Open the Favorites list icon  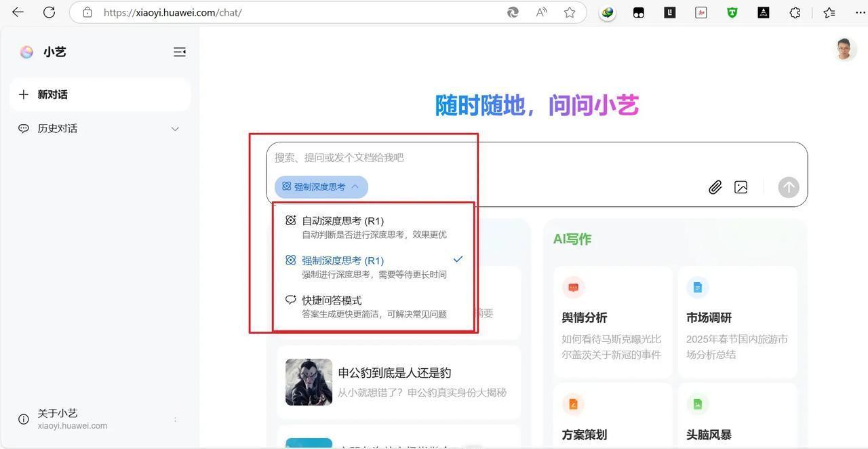[x=829, y=12]
